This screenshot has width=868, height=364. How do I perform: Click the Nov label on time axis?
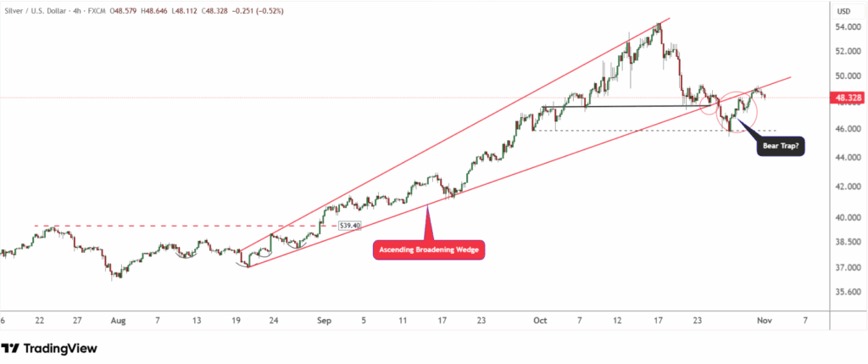tap(766, 322)
